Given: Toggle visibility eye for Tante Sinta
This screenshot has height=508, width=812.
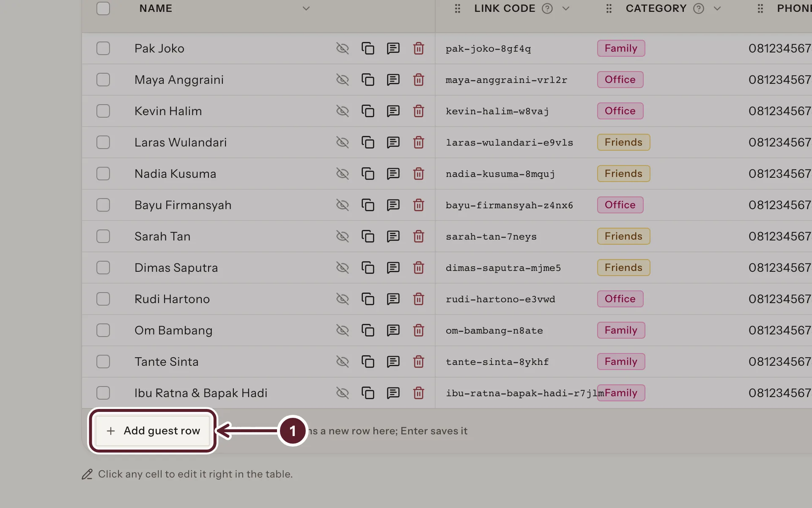Looking at the screenshot, I should 342,362.
